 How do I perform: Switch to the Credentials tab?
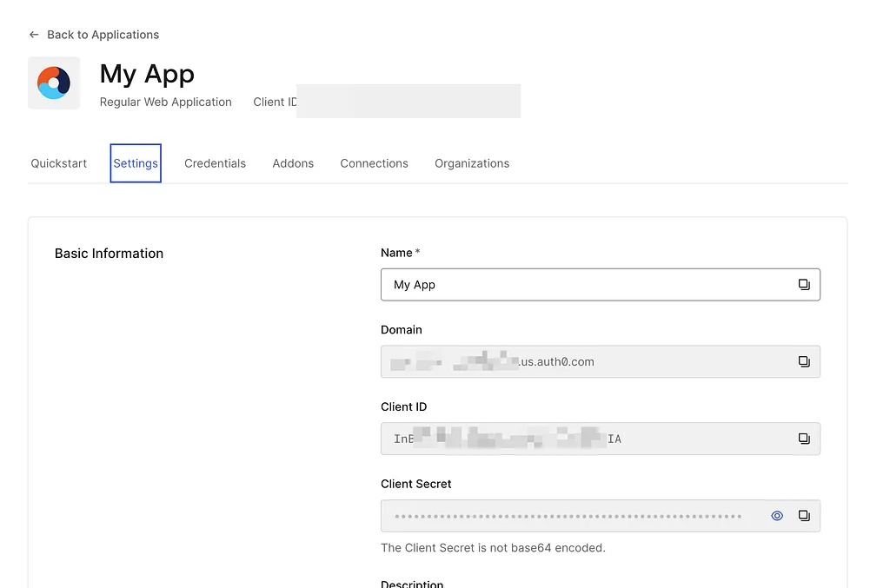216,163
